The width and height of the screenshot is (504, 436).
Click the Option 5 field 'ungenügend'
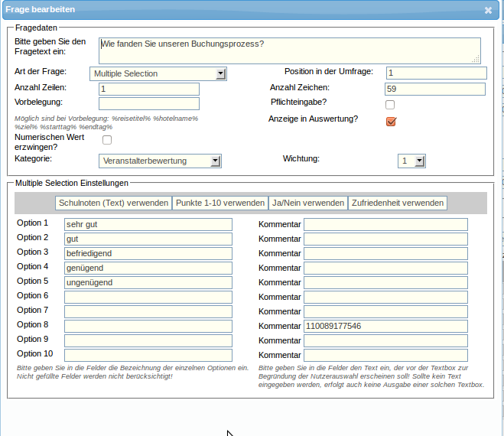tap(148, 282)
